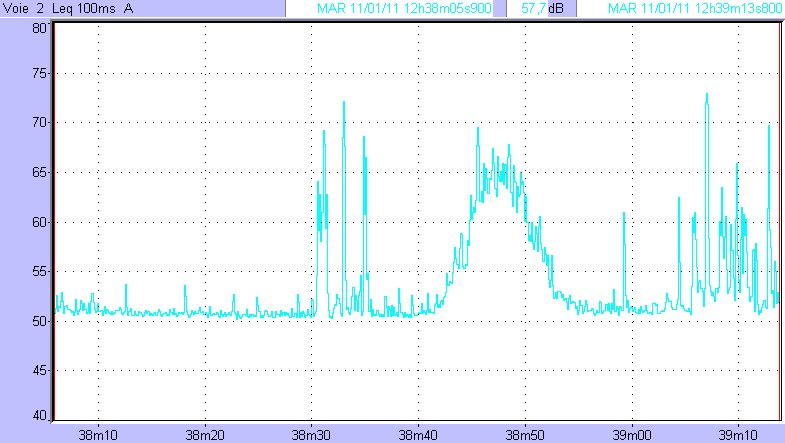
Task: Click the 39m10 time axis label
Action: pos(738,435)
